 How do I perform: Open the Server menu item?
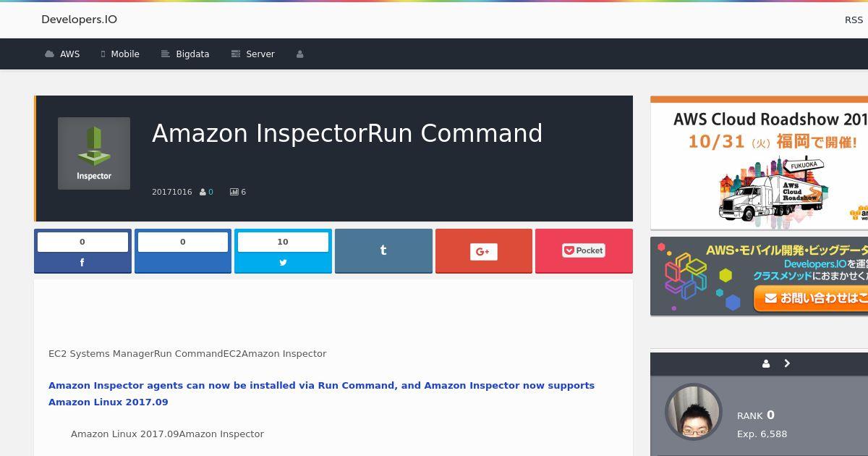coord(252,54)
